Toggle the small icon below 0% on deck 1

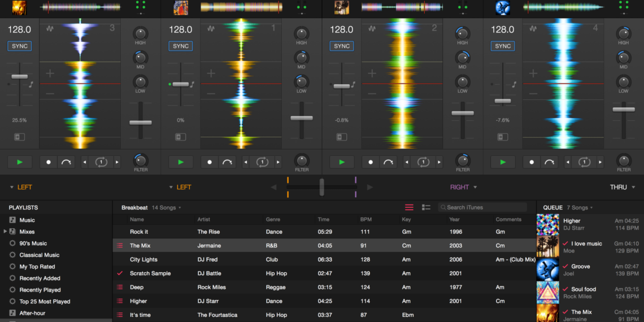180,137
